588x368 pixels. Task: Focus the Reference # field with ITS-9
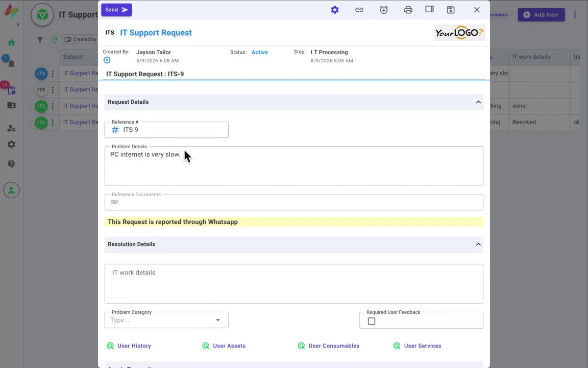pos(166,130)
